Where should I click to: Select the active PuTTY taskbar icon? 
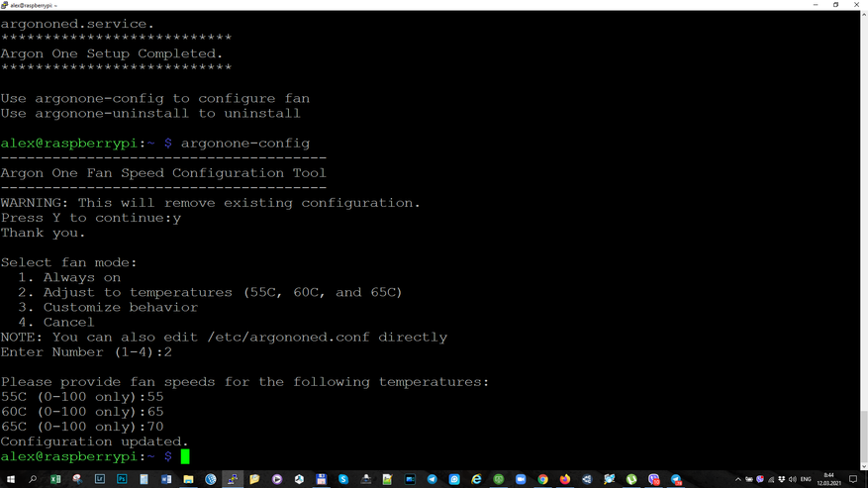click(233, 479)
